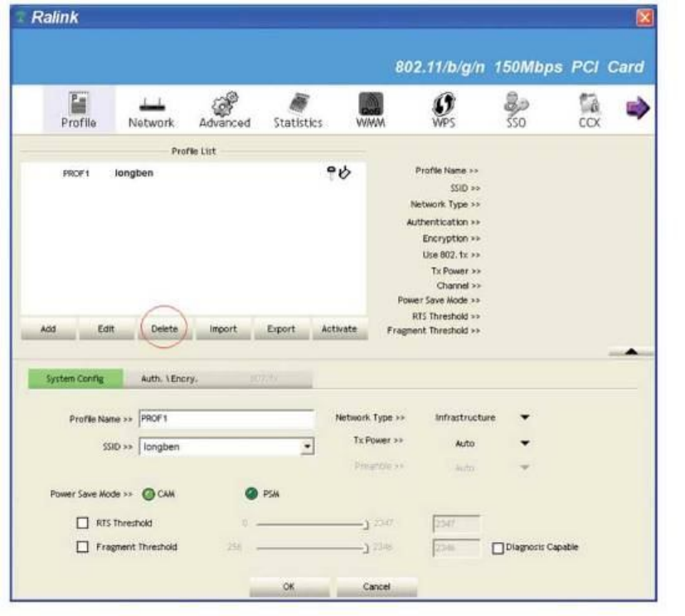Image resolution: width=685 pixels, height=616 pixels.
Task: Open the Network page icon
Action: click(152, 109)
